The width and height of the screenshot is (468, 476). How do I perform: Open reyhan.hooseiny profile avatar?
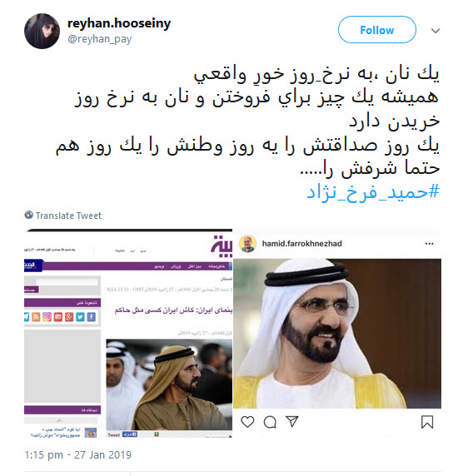42,31
